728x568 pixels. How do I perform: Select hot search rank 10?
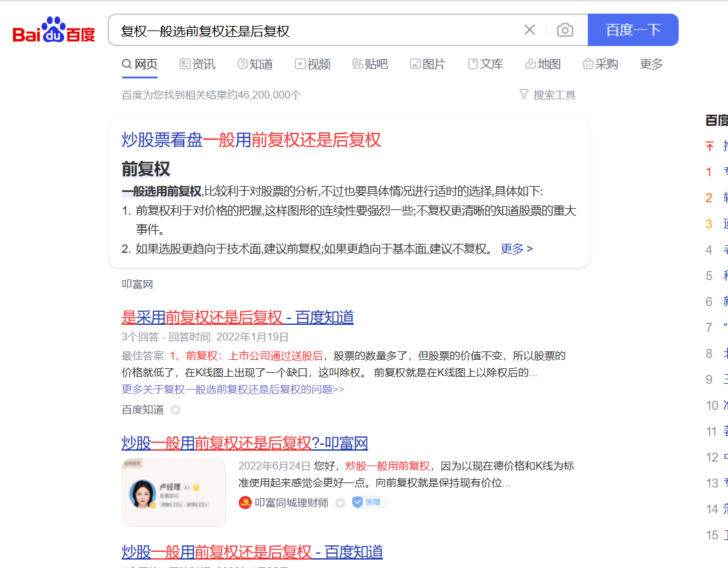pos(712,406)
